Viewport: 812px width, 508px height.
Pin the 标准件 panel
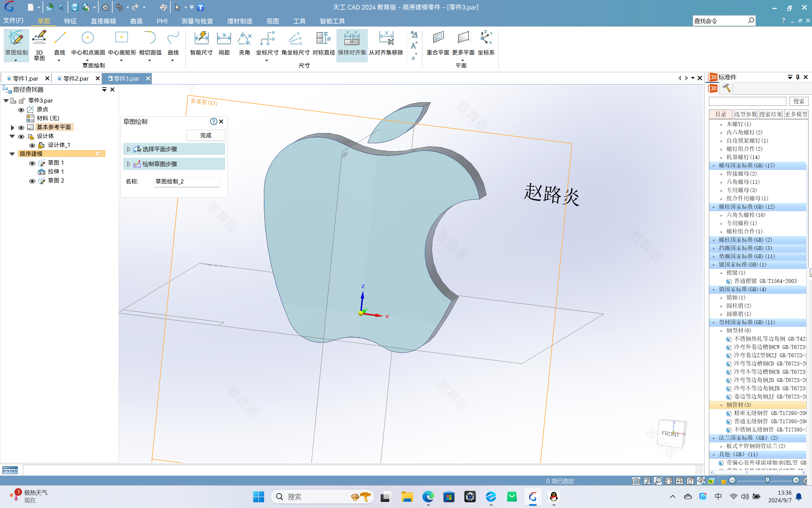pos(798,77)
